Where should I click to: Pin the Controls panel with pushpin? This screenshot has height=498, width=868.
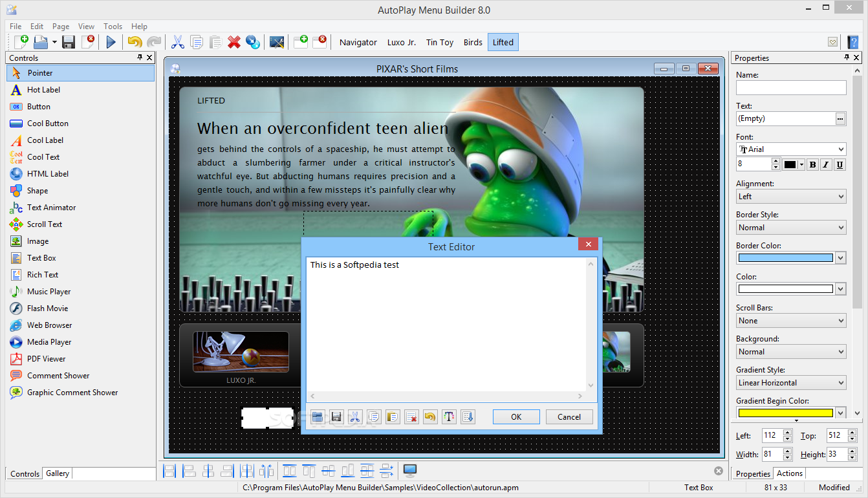140,58
